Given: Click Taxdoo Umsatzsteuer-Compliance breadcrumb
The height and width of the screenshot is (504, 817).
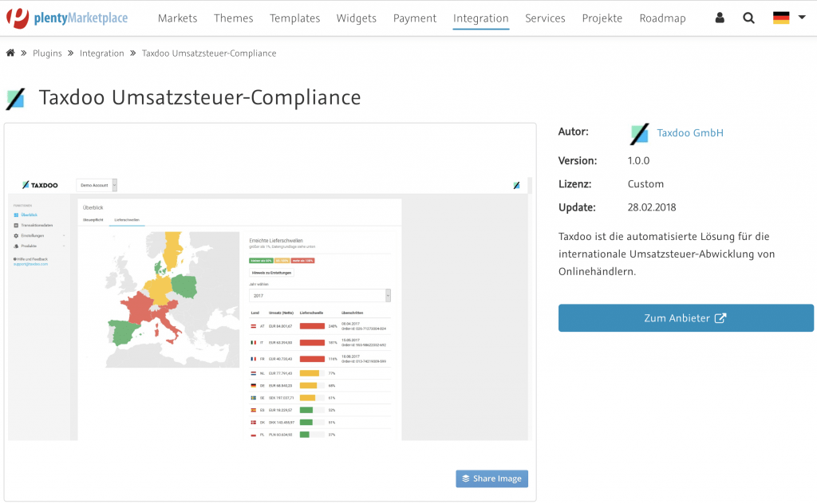Looking at the screenshot, I should 209,53.
